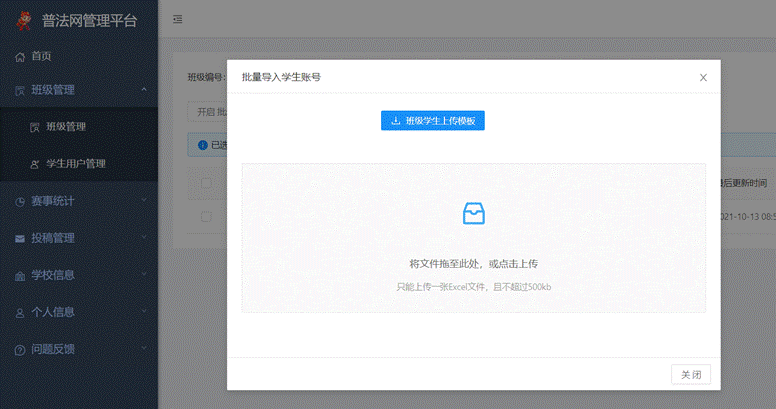Go to 首页 in the sidebar

pyautogui.click(x=41, y=56)
